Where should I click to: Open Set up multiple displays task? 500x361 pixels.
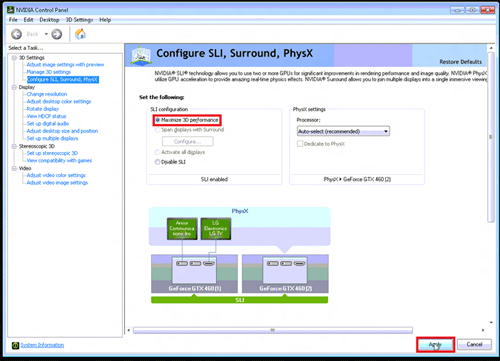(52, 138)
